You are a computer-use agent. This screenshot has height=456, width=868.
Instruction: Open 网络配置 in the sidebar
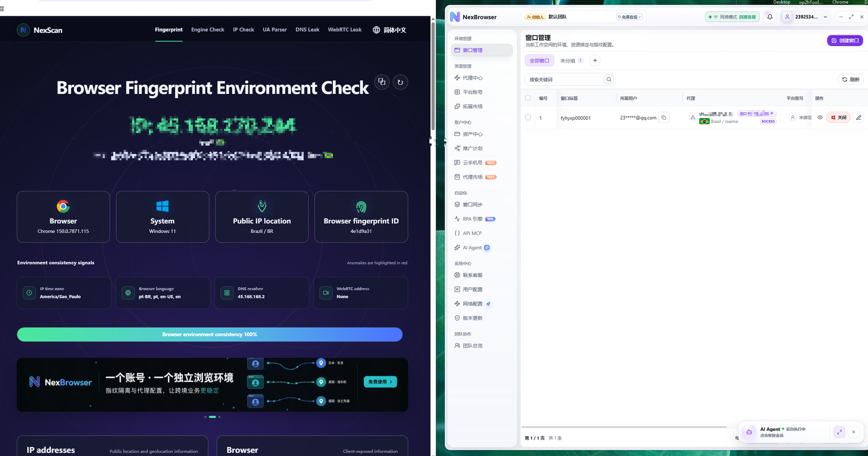482,304
